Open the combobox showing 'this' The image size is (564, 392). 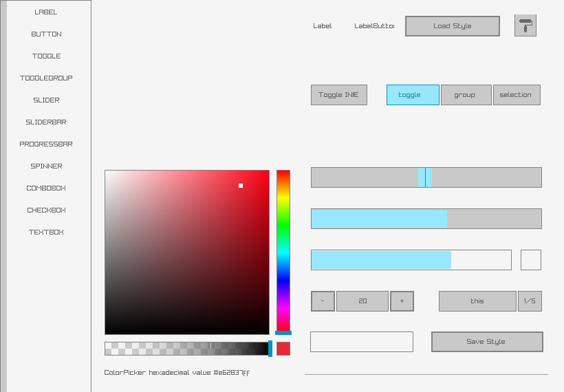(x=477, y=301)
